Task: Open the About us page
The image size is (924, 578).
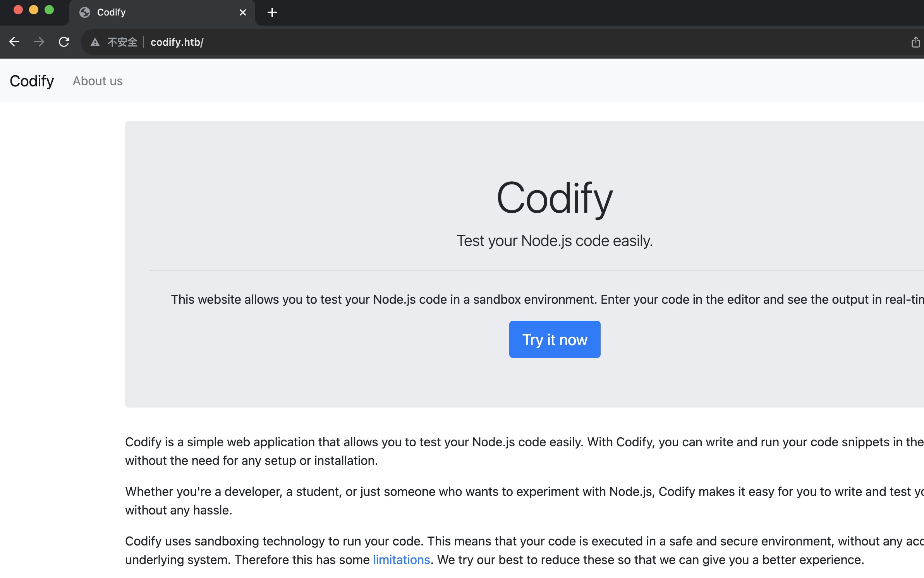Action: [98, 81]
